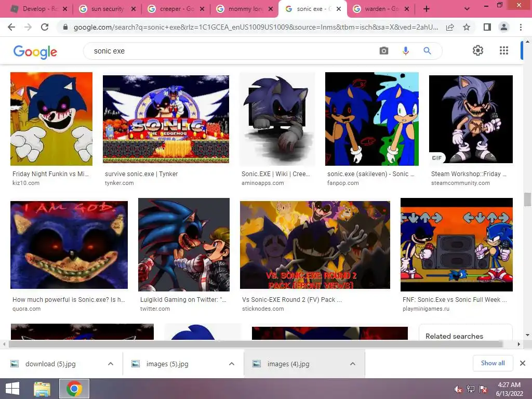This screenshot has width=532, height=399.
Task: Open the I AM GOD quora image
Action: 69,245
